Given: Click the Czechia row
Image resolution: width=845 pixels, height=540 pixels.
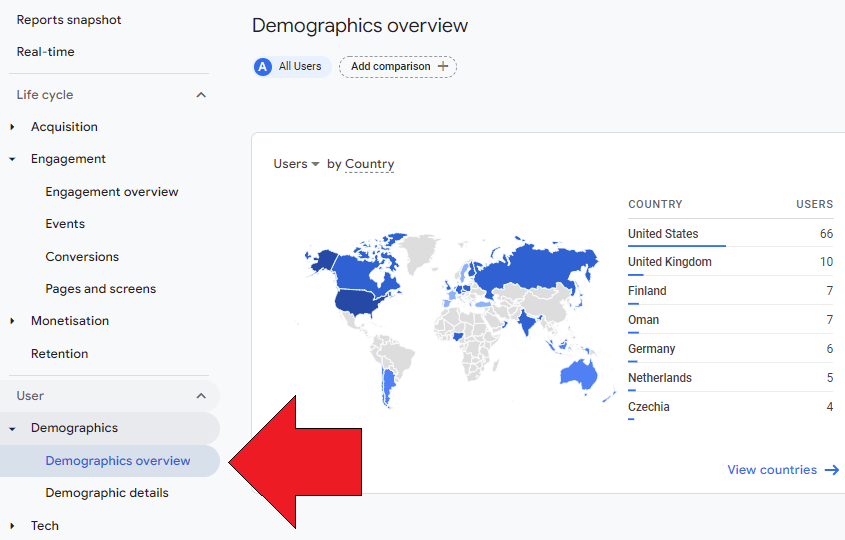Looking at the screenshot, I should click(x=730, y=407).
